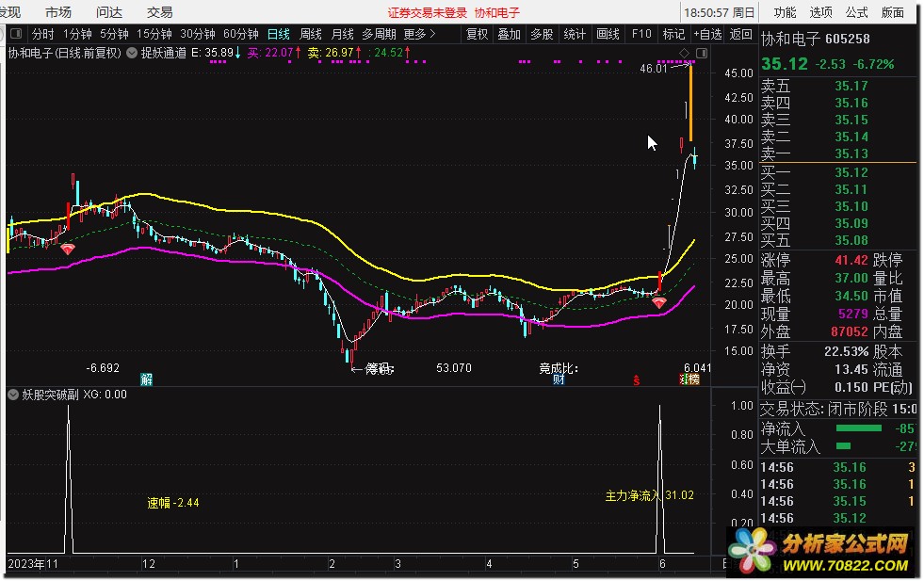924x581 pixels.
Task: Click the current price 35.12
Action: pos(785,64)
